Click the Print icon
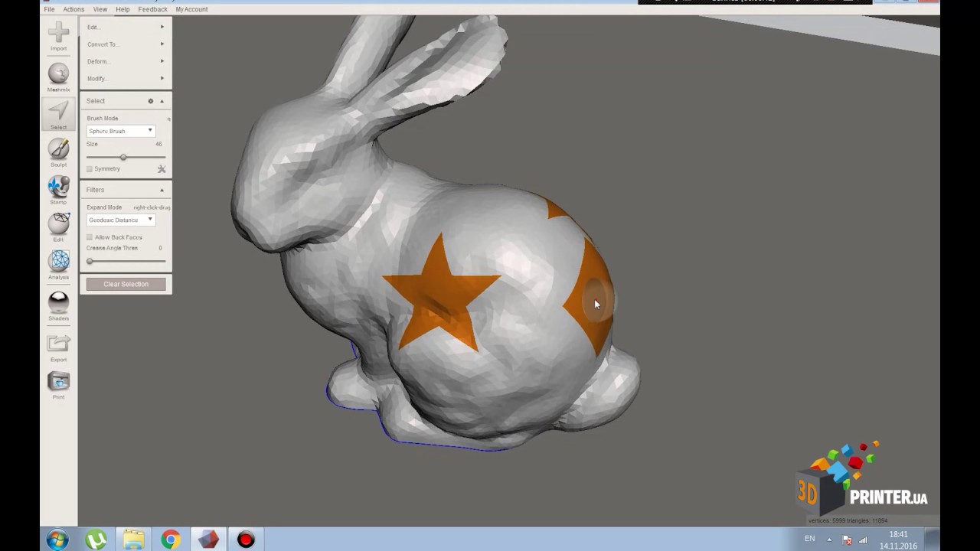 pyautogui.click(x=58, y=381)
